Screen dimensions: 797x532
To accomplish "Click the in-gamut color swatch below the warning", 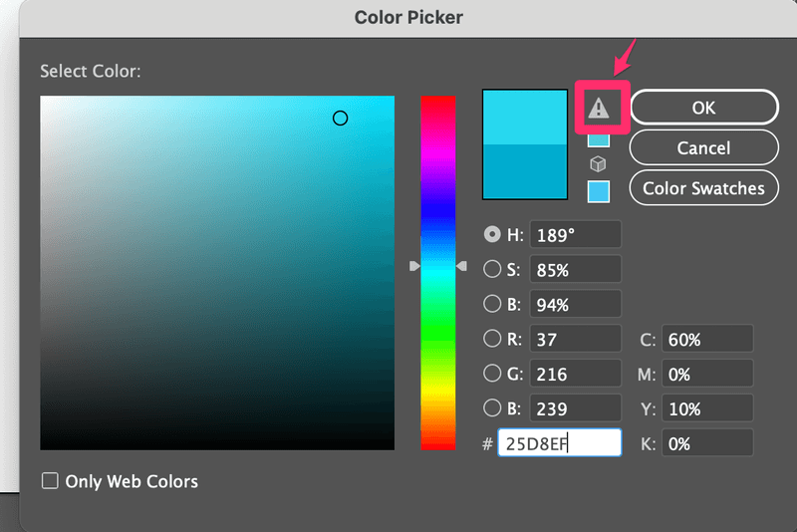I will pos(598,138).
